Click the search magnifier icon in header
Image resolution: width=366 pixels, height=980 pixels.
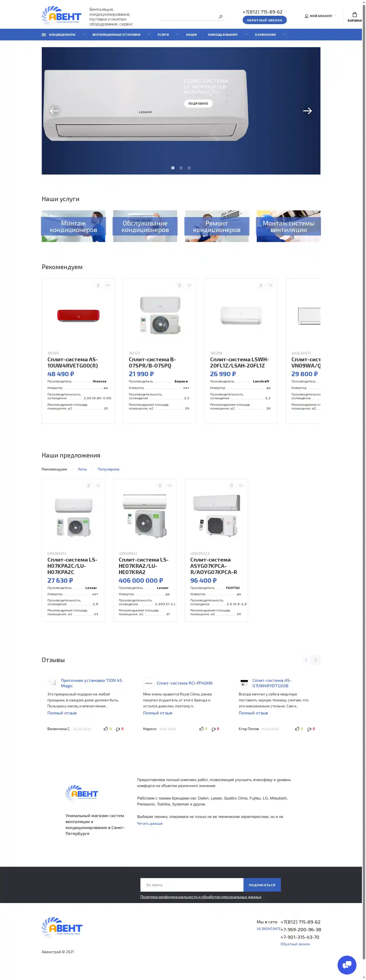(x=220, y=17)
